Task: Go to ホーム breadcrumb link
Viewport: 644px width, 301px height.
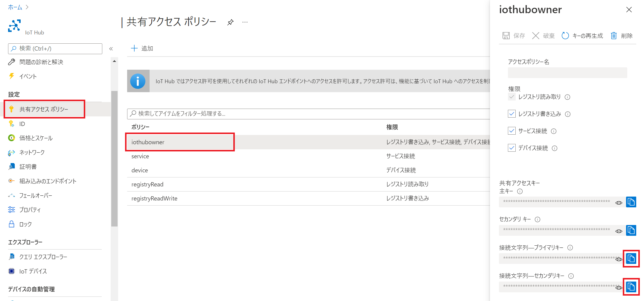Action: [15, 7]
